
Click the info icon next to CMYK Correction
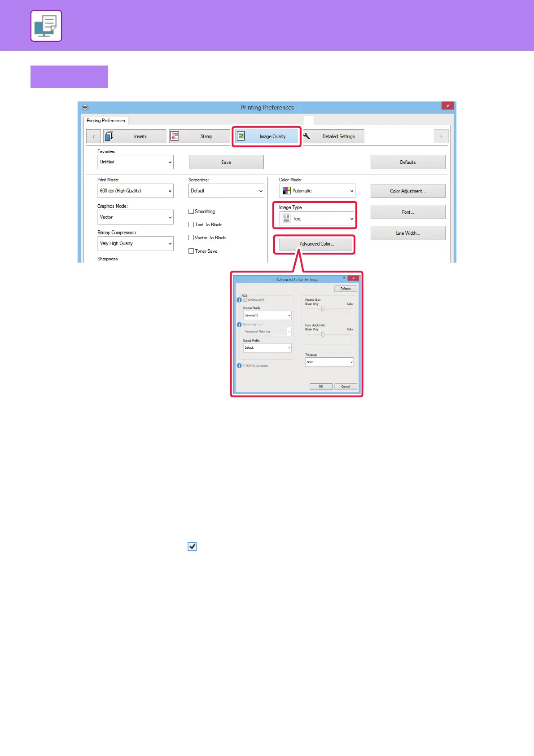239,365
